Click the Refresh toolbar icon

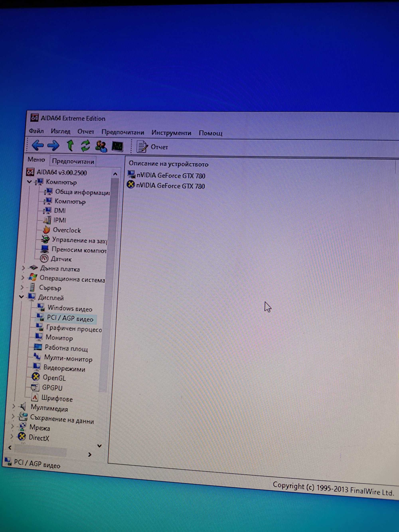click(x=85, y=146)
